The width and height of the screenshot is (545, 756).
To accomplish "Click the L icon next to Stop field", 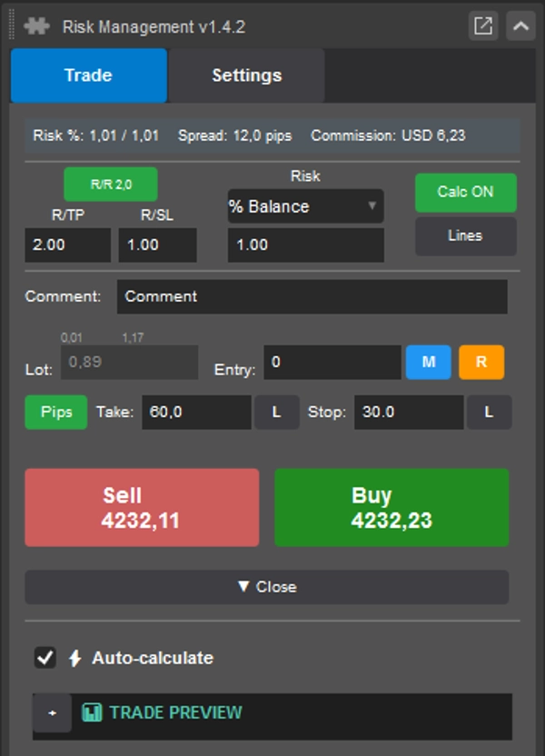I will pos(488,412).
